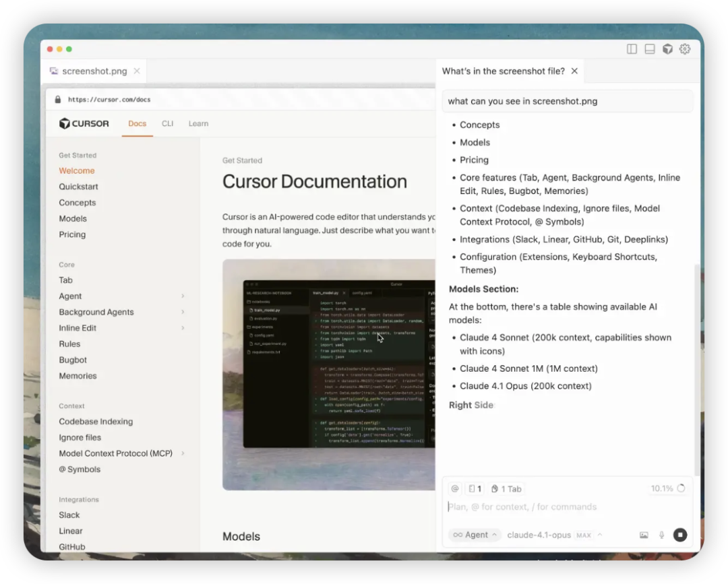Open the Tab sidebar link
Viewport: 728px width, 584px height.
point(65,280)
